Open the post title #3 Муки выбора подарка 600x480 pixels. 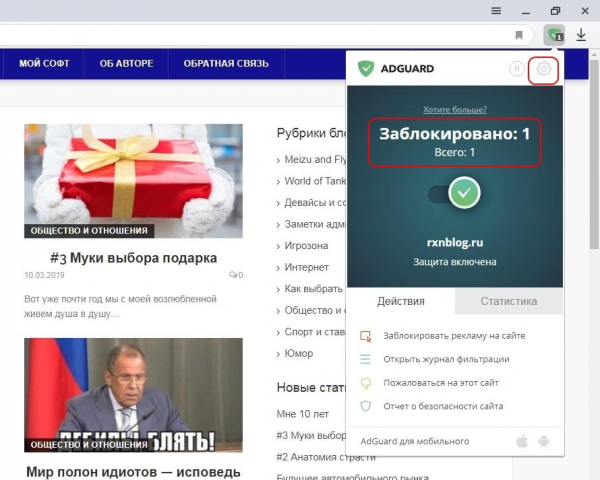[133, 258]
